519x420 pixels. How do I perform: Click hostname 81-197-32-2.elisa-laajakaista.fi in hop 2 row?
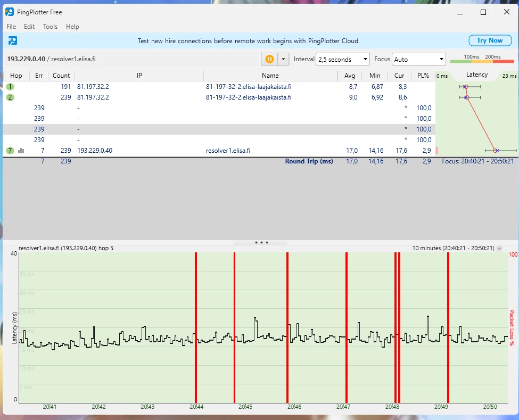tap(249, 97)
